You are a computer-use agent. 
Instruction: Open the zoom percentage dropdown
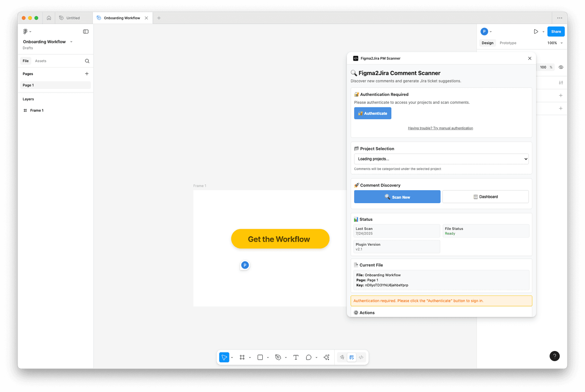[x=555, y=43]
